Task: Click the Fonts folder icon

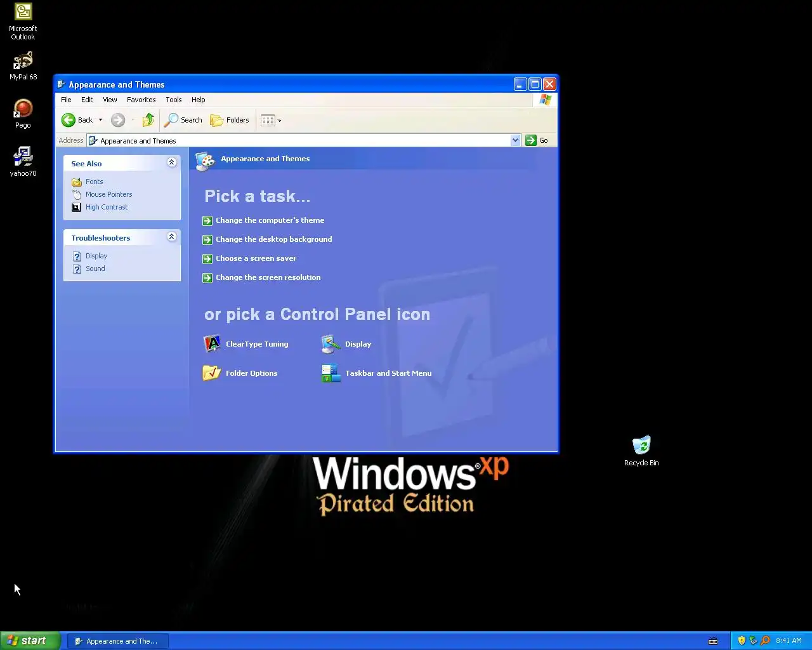Action: pyautogui.click(x=77, y=182)
